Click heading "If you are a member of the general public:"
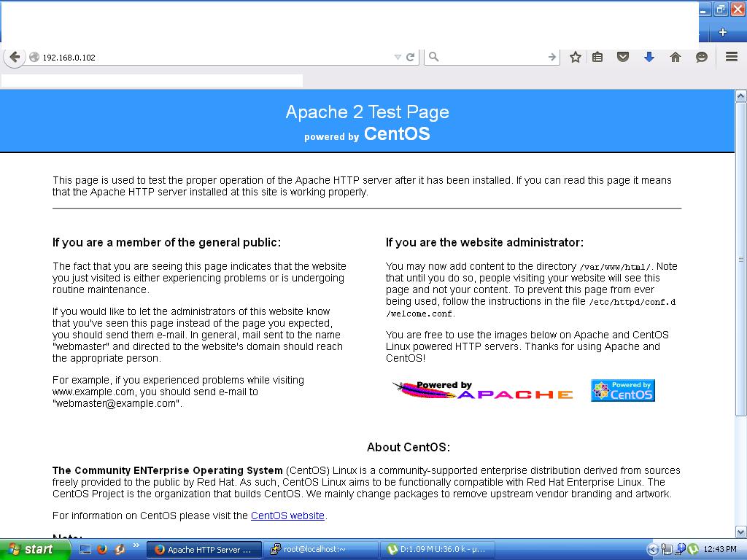 167,242
